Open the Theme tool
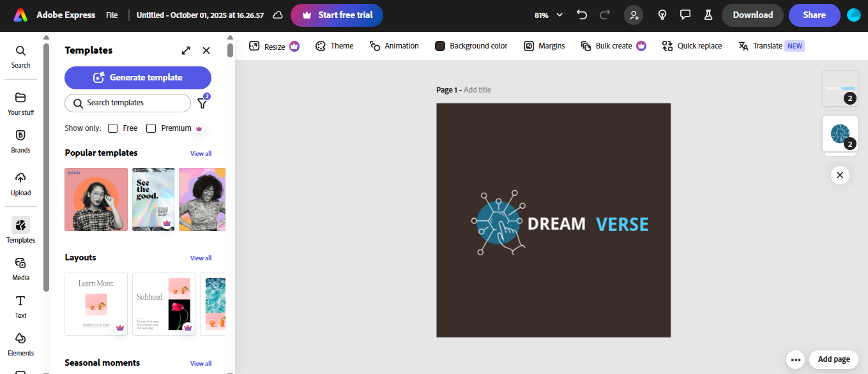Image resolution: width=868 pixels, height=374 pixels. (334, 46)
